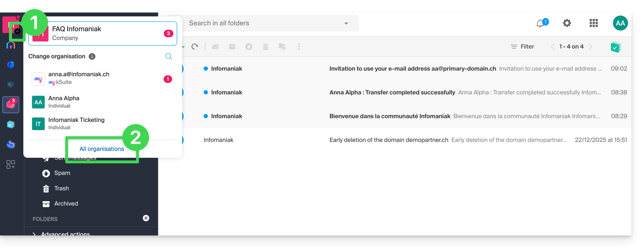
Task: Click the Search in all folders field
Action: tap(263, 23)
